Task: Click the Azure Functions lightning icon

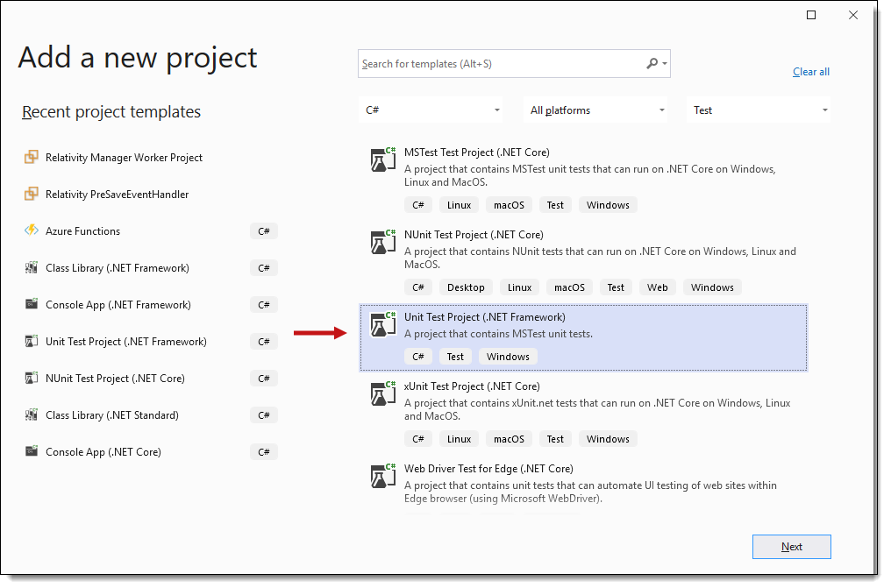Action: pyautogui.click(x=32, y=230)
